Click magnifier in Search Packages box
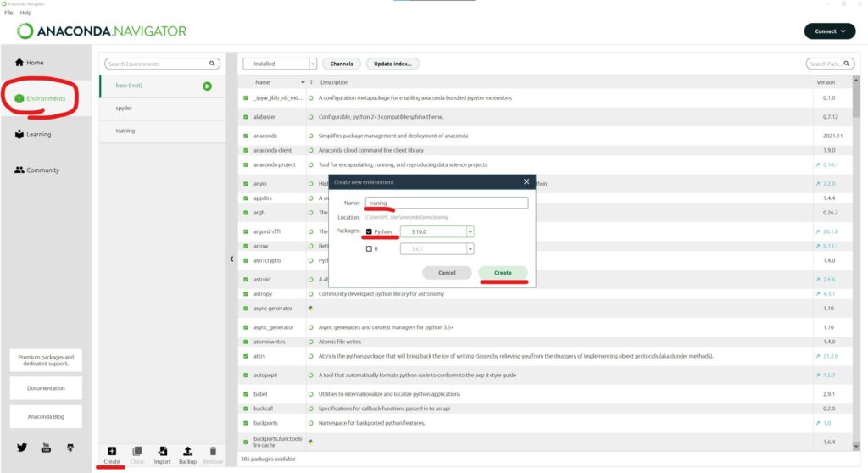 pos(847,64)
